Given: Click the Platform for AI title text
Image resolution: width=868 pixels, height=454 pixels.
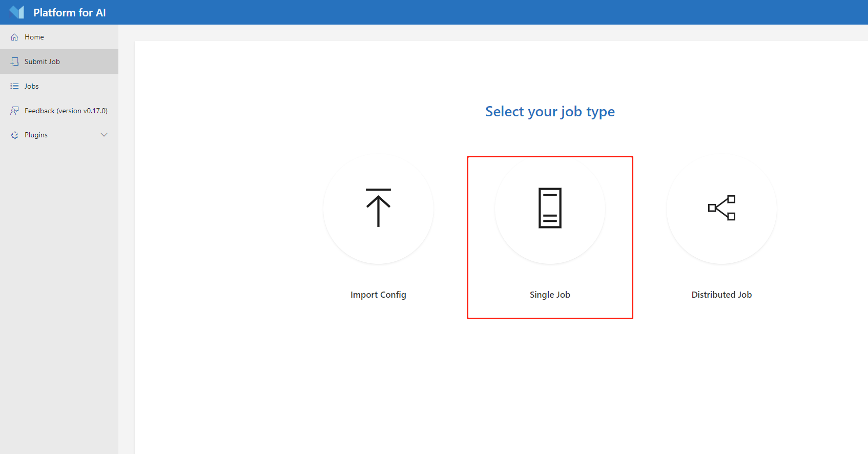Looking at the screenshot, I should pyautogui.click(x=70, y=13).
